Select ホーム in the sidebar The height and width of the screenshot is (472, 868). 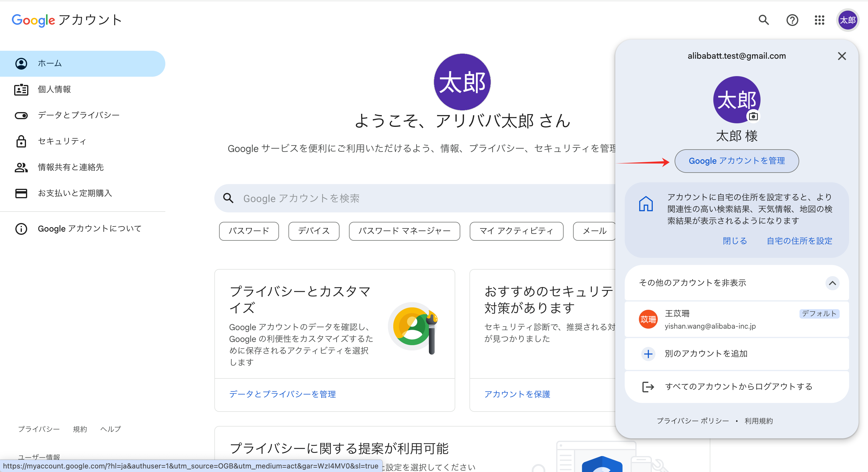pos(83,64)
